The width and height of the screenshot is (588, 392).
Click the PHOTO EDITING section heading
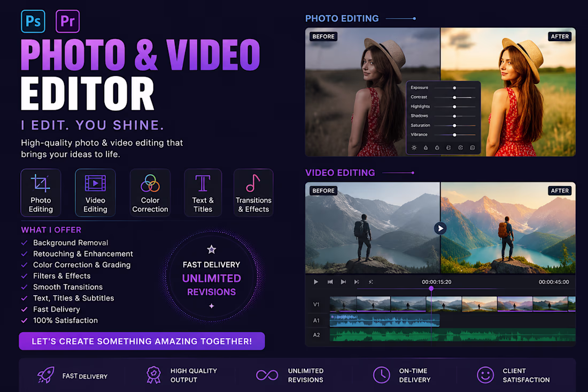342,18
